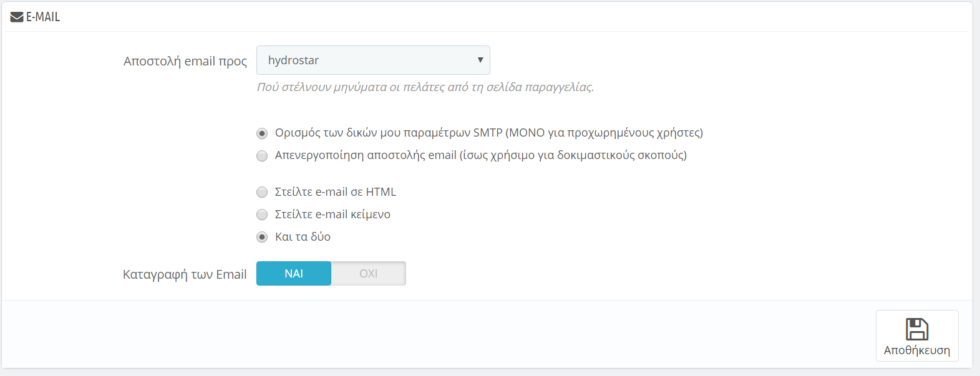This screenshot has width=980, height=376.
Task: Click the 'Αποστολή email προς' field label
Action: click(185, 61)
